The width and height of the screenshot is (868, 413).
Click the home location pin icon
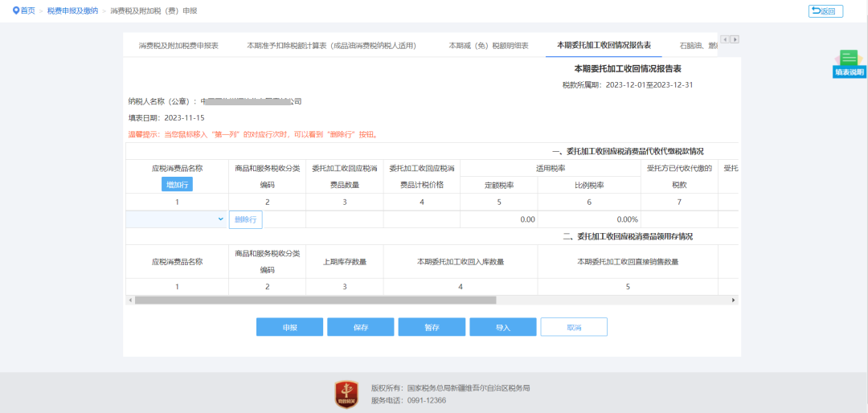[x=16, y=10]
